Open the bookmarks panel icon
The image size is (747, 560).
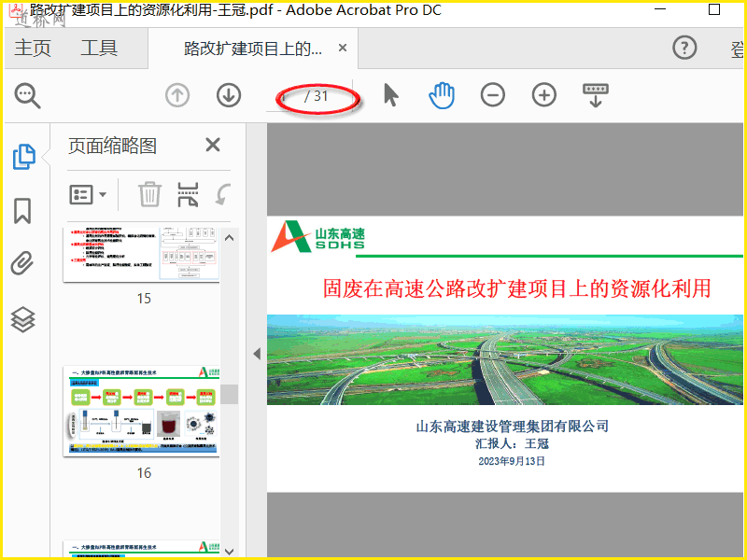click(x=22, y=211)
